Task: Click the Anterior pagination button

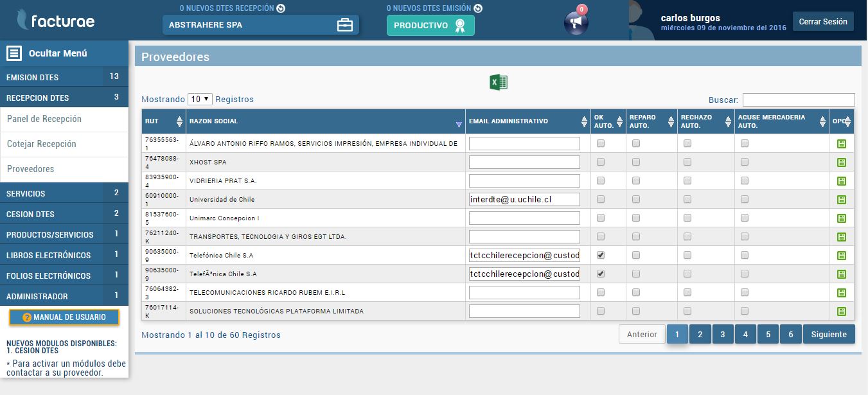Action: [x=642, y=335]
